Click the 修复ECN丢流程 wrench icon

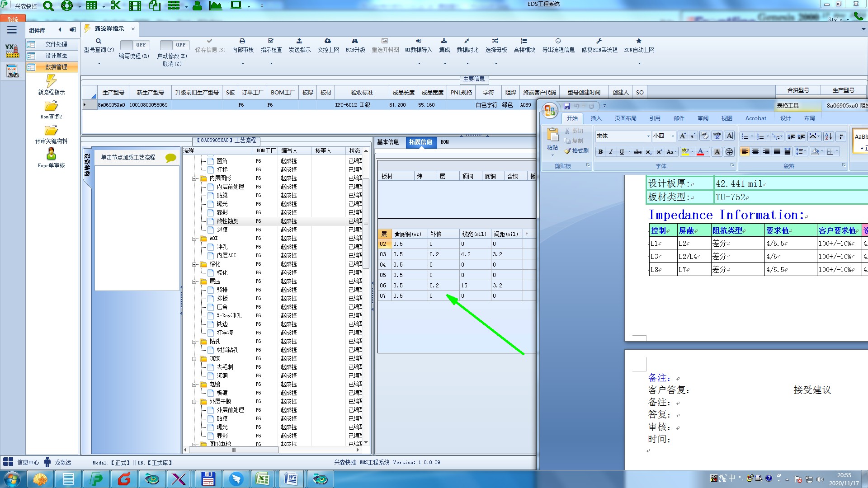[x=599, y=41]
